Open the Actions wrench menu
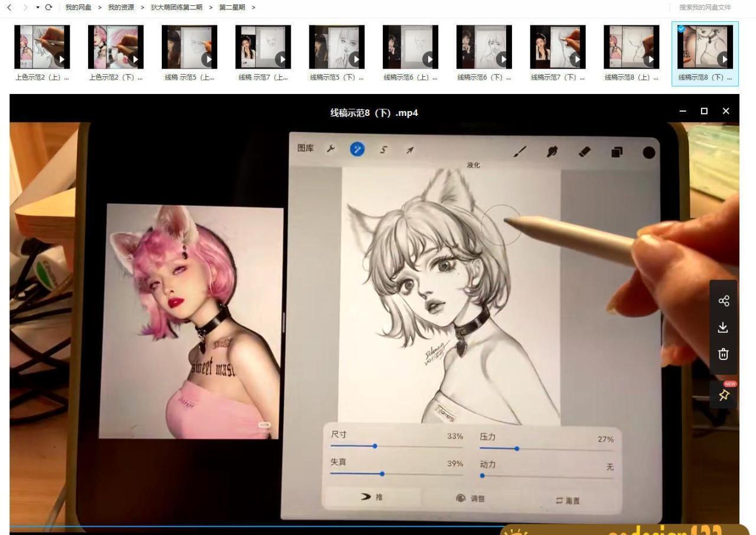The width and height of the screenshot is (756, 535). click(330, 149)
